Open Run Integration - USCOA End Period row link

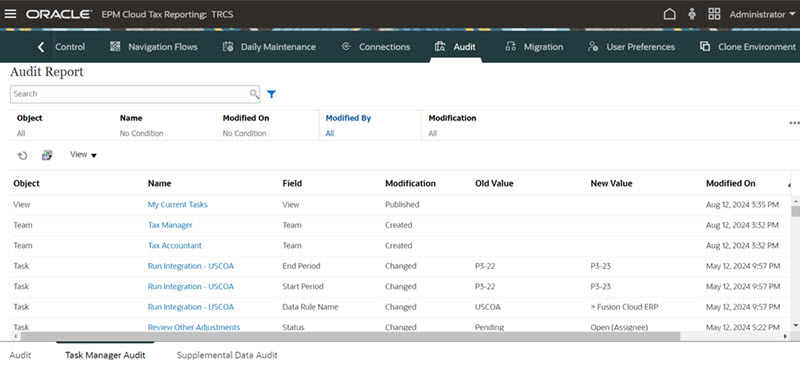click(191, 266)
